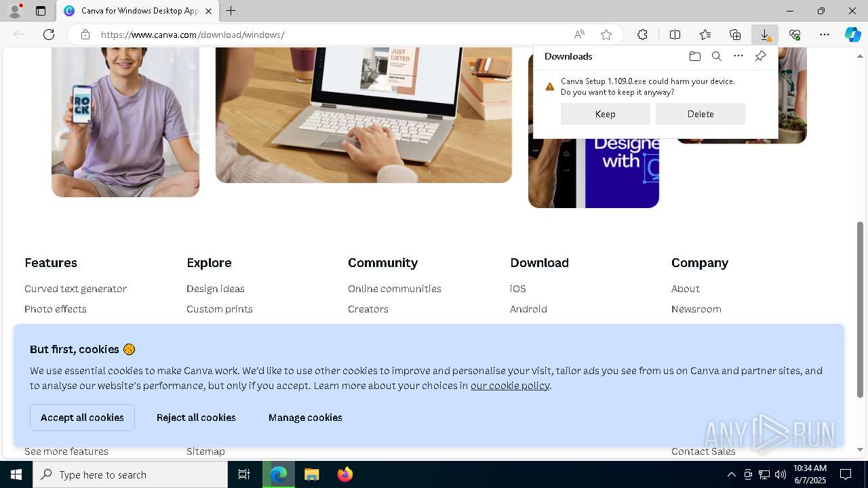Launch Firefox from taskbar
Viewport: 868px width, 488px height.
[x=345, y=474]
